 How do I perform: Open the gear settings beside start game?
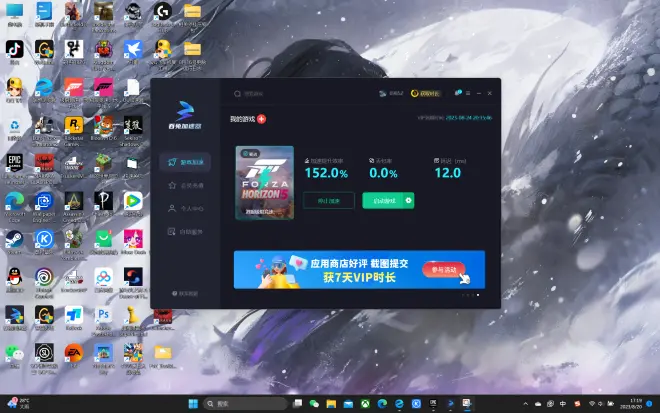pyautogui.click(x=408, y=201)
